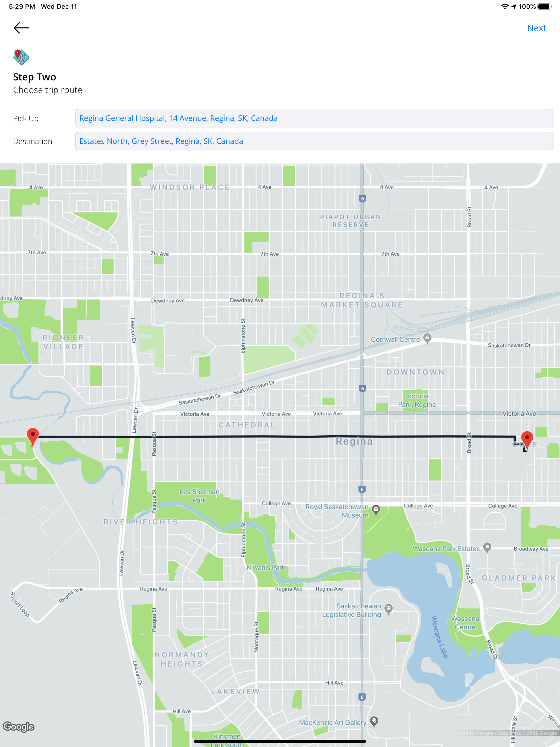Tap the NORMANDY HEIGHTS label
560x747 pixels.
(182, 659)
